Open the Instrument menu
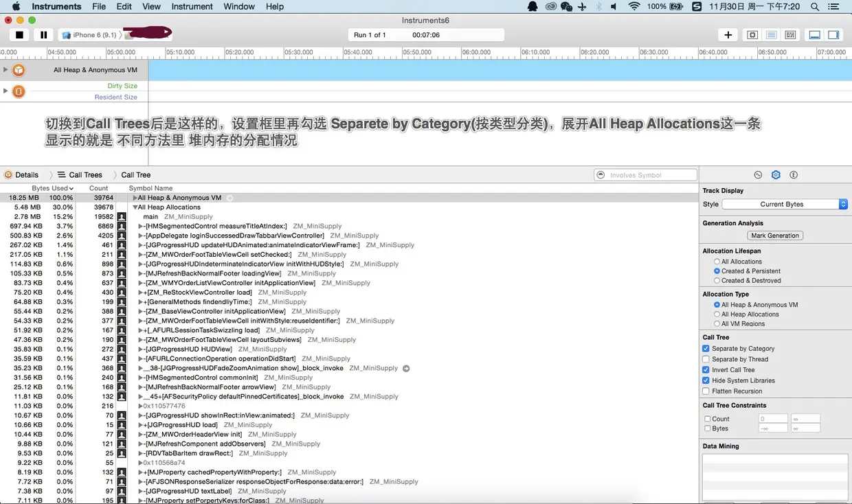Screen dimensions: 852x504 click(x=192, y=6)
